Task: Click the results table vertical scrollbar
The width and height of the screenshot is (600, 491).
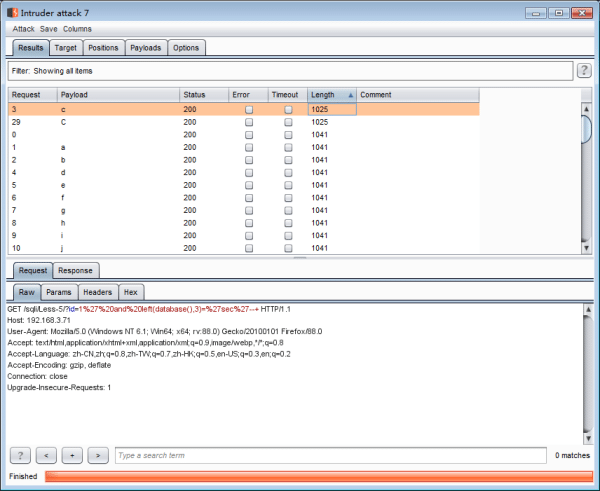Action: click(x=587, y=170)
